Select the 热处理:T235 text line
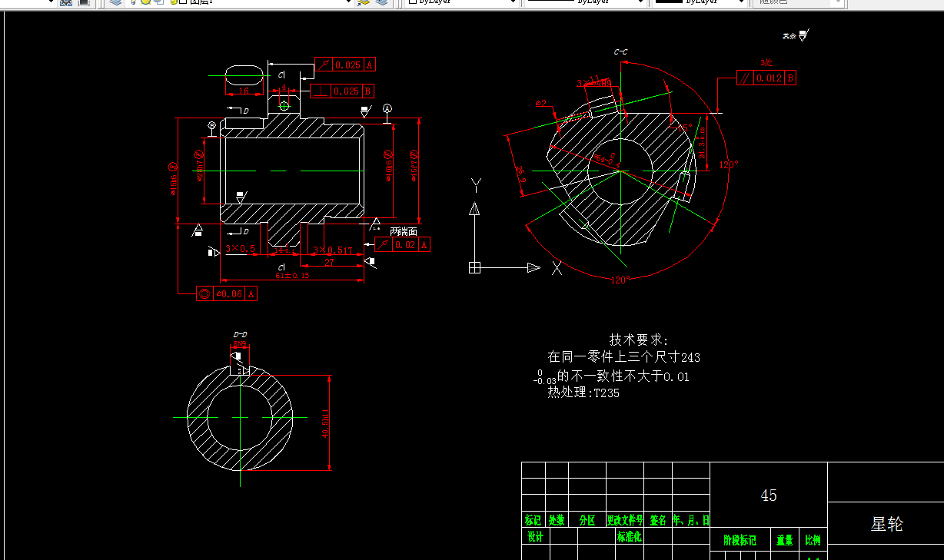 click(x=583, y=393)
